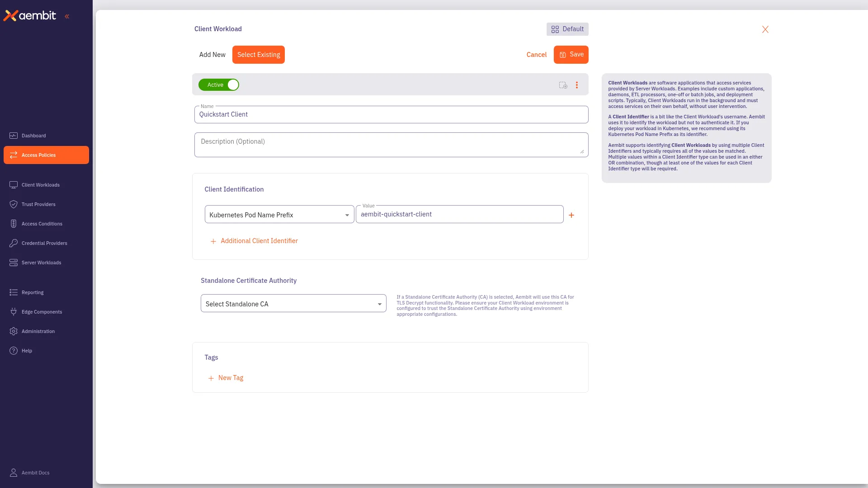The width and height of the screenshot is (868, 488).
Task: Cancel the client workload edit
Action: pyautogui.click(x=536, y=55)
